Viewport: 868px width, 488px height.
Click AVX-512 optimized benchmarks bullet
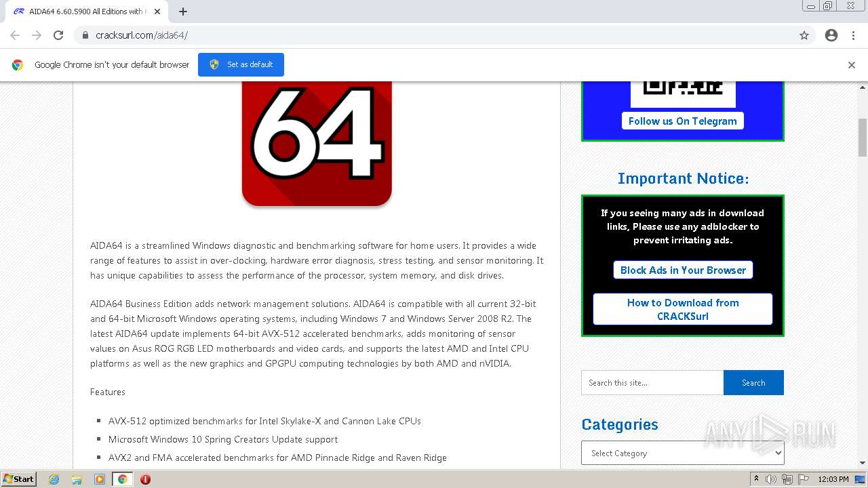(x=264, y=421)
